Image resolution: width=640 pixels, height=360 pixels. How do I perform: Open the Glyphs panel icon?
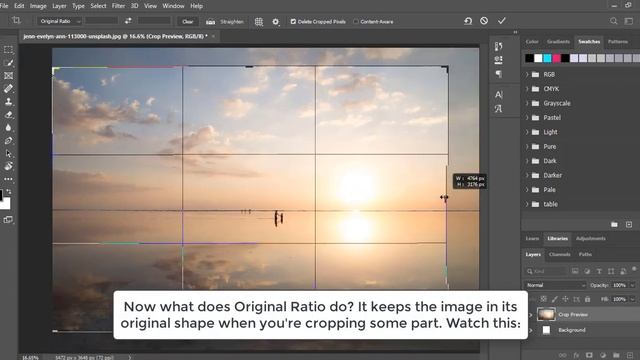(x=498, y=109)
